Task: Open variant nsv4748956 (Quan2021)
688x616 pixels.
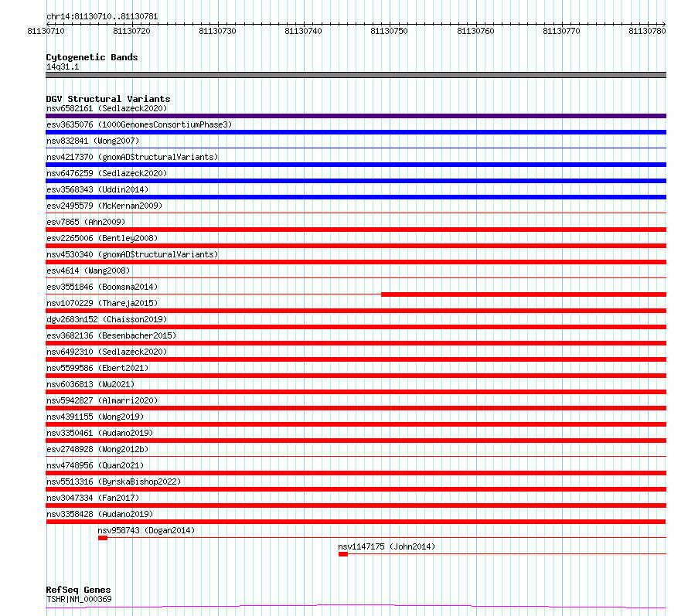Action: click(95, 465)
